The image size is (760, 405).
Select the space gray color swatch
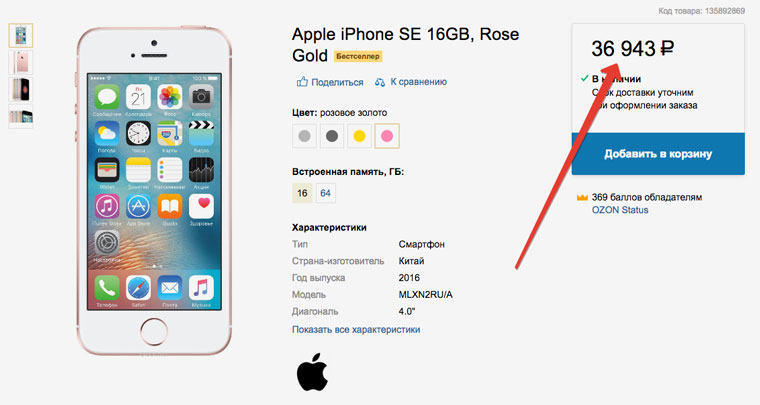tap(332, 136)
